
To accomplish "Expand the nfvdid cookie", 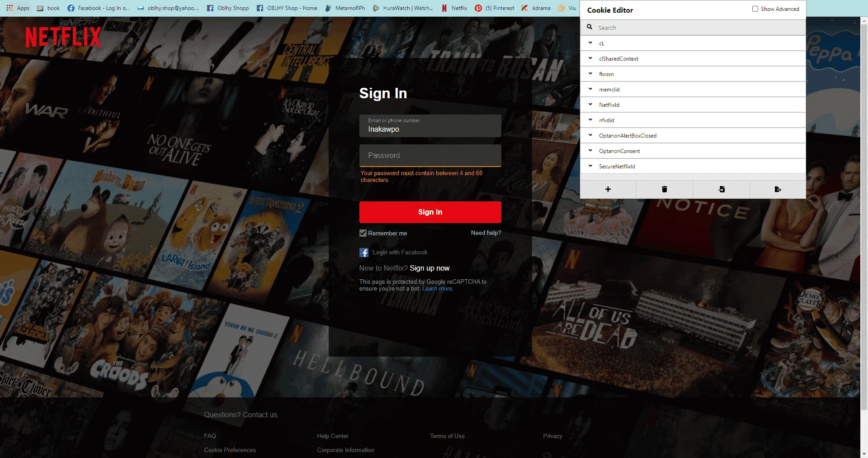I will tap(693, 120).
